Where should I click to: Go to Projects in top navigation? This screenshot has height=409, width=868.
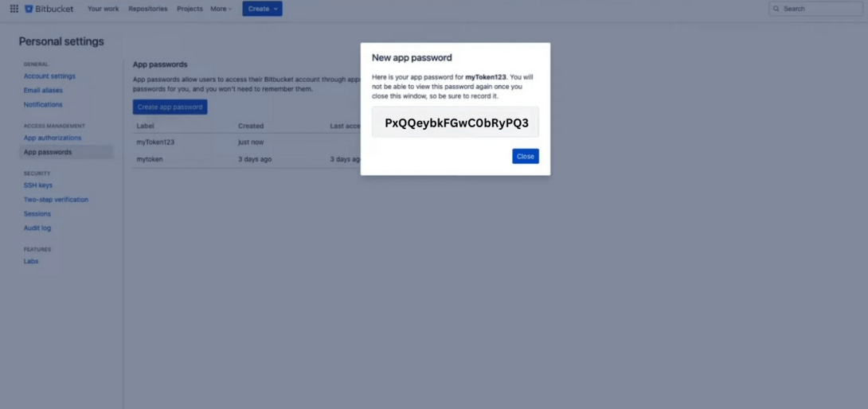click(x=190, y=9)
